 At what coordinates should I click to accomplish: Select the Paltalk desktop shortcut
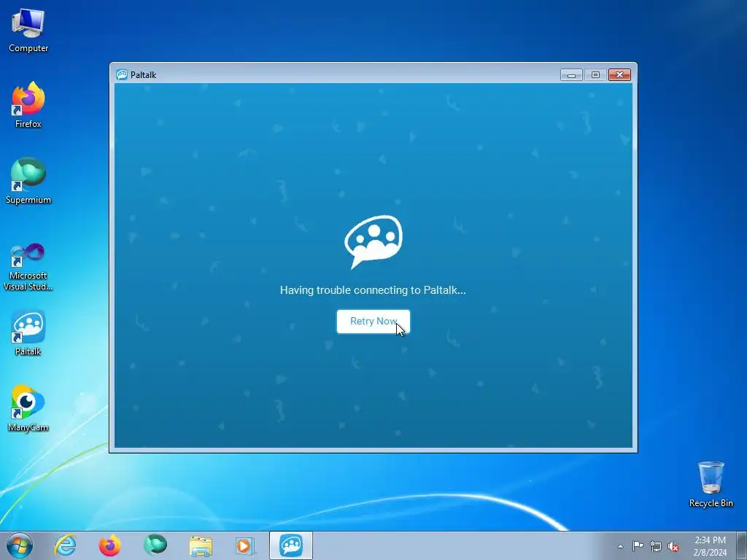pyautogui.click(x=28, y=332)
